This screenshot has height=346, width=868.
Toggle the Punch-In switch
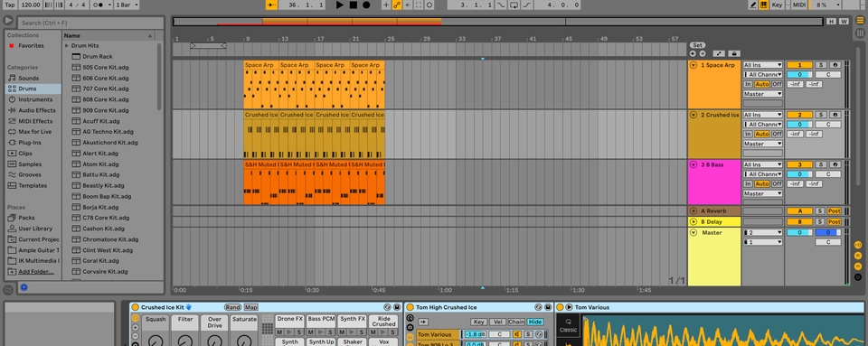coord(500,5)
